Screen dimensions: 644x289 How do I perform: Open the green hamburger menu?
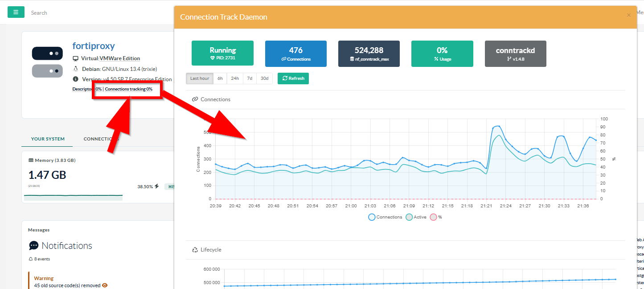click(x=16, y=12)
